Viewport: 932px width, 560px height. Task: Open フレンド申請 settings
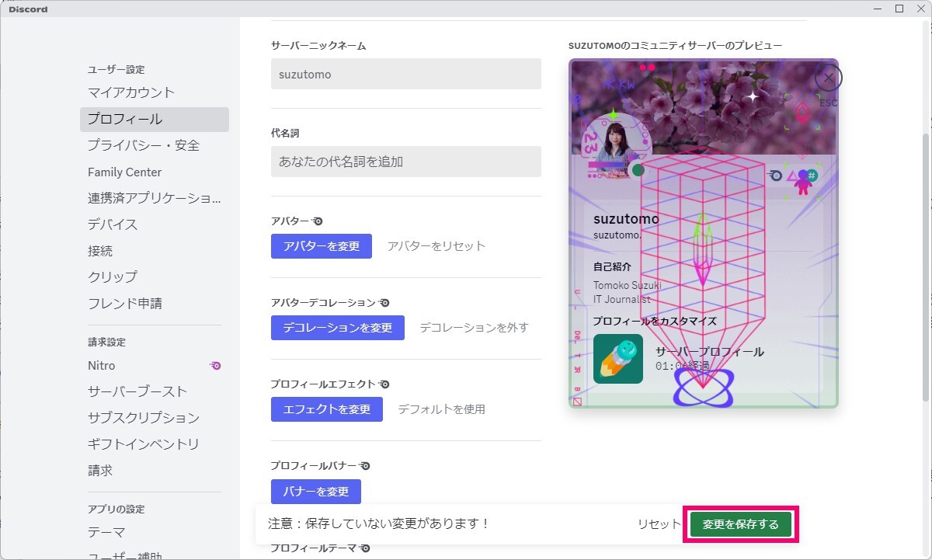click(x=155, y=303)
